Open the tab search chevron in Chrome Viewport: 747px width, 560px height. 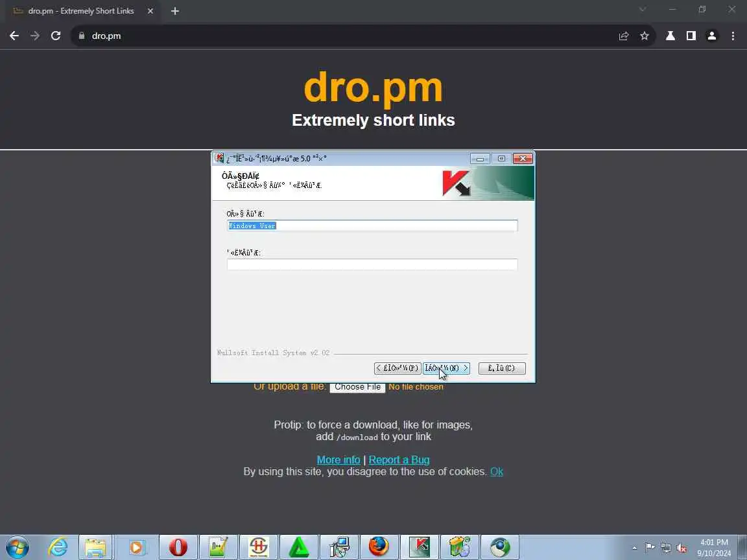point(643,9)
